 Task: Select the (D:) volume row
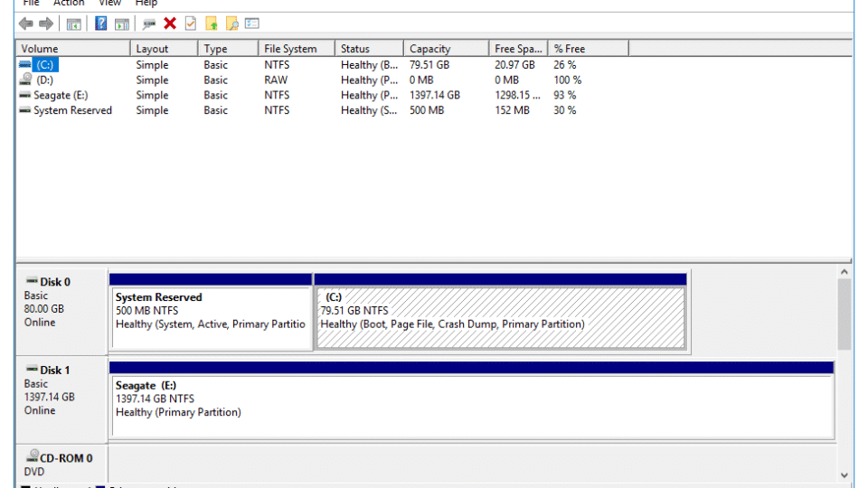tap(44, 80)
